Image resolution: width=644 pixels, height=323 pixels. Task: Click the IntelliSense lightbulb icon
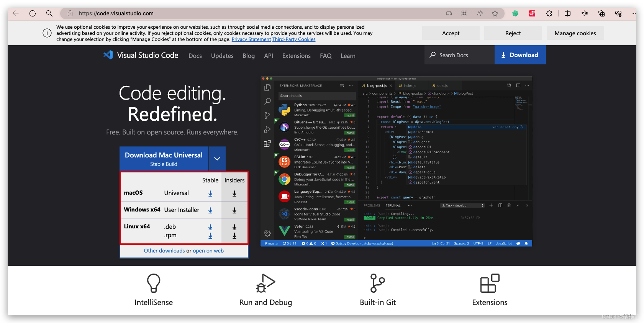[x=154, y=284]
